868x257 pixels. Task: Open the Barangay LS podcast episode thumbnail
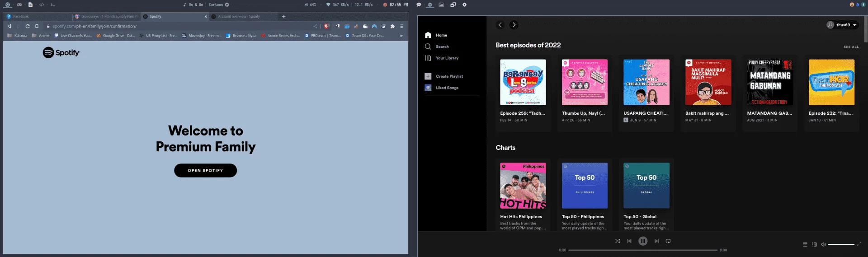(x=523, y=82)
